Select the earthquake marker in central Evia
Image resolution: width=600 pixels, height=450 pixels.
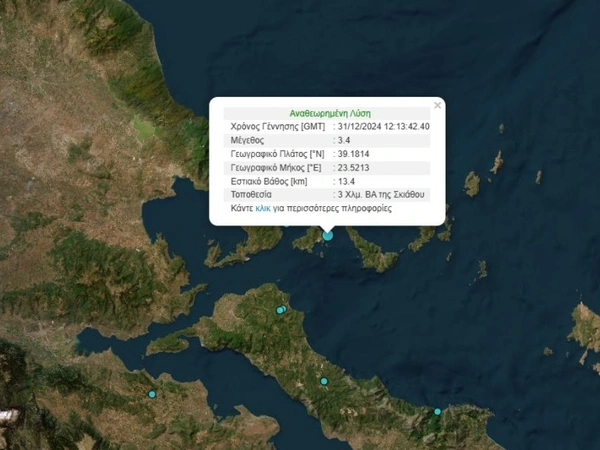point(323,382)
